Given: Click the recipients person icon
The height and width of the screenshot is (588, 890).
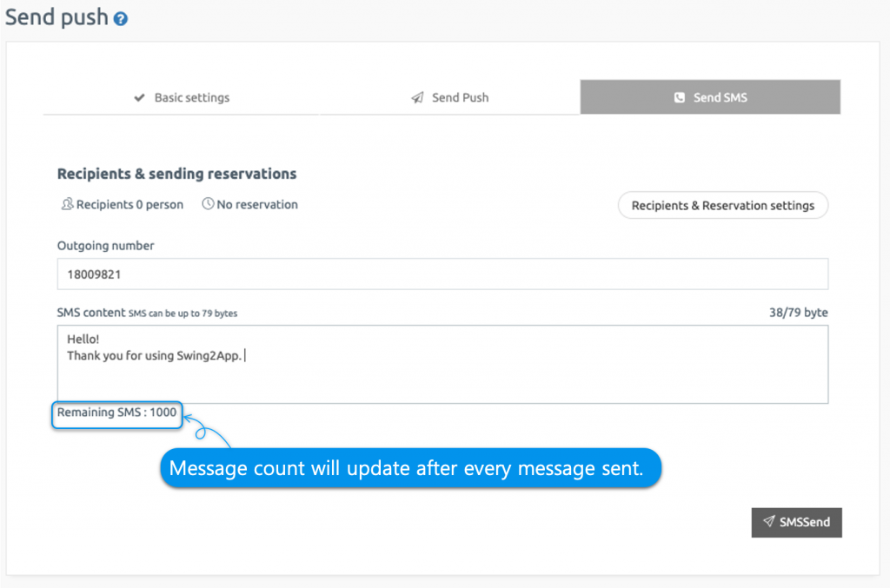Looking at the screenshot, I should [x=66, y=204].
